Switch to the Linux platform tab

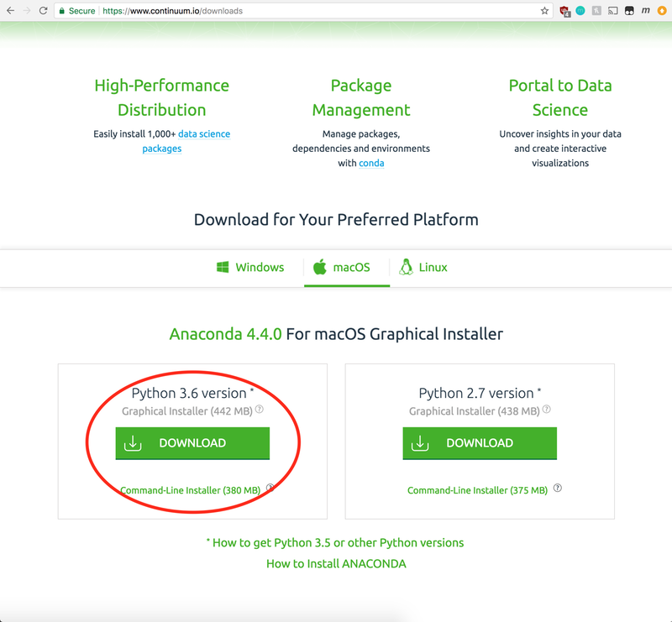pyautogui.click(x=423, y=267)
